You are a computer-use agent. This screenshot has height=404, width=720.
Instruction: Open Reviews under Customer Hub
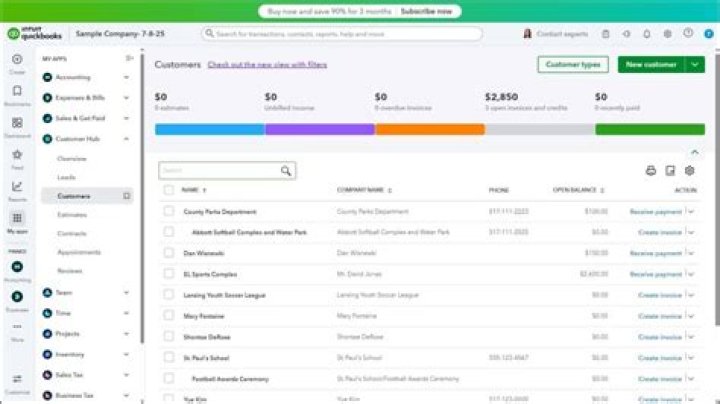pyautogui.click(x=70, y=271)
